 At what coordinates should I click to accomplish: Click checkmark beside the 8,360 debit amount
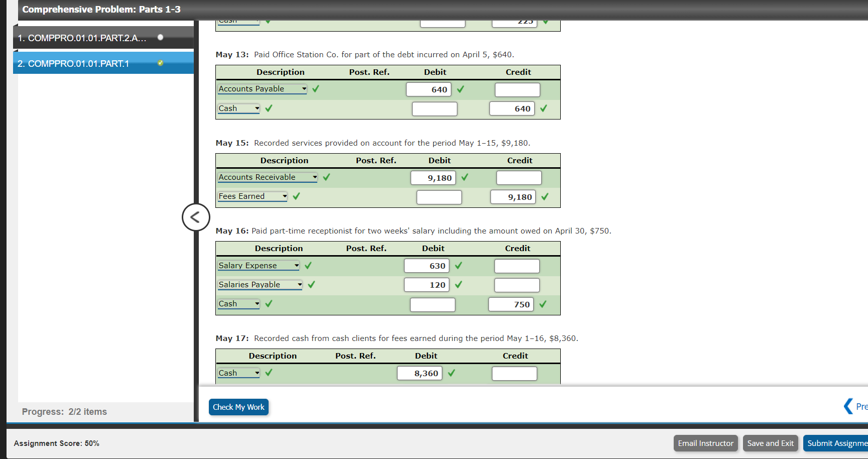(x=451, y=373)
